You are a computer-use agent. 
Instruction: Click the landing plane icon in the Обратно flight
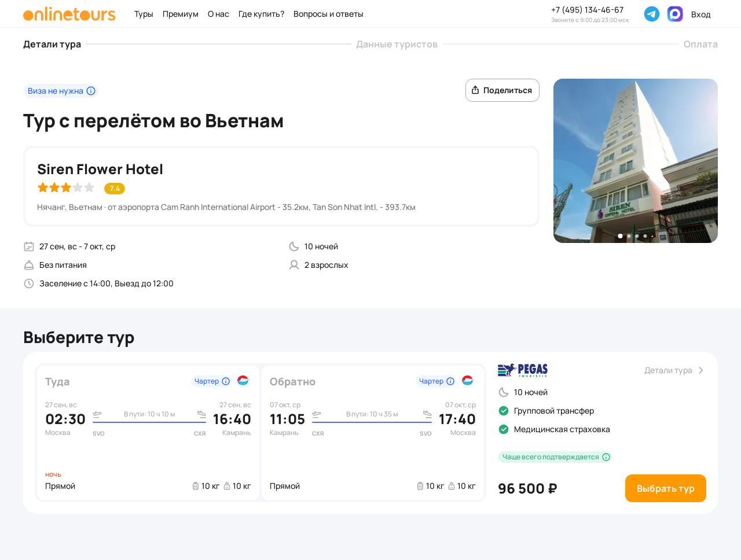click(x=427, y=414)
